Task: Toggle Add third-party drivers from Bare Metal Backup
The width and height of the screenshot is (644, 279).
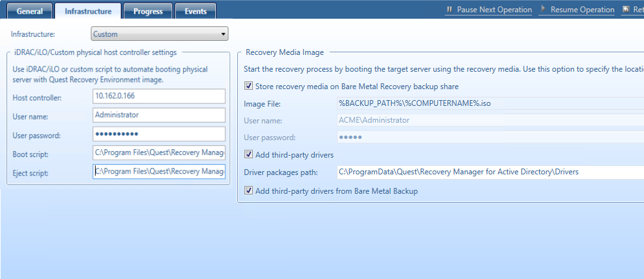Action: (248, 191)
